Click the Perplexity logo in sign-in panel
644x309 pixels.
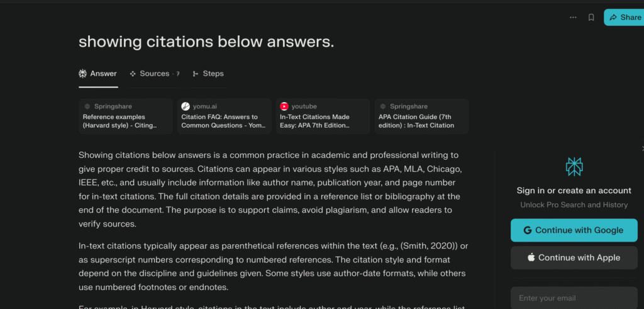point(574,167)
